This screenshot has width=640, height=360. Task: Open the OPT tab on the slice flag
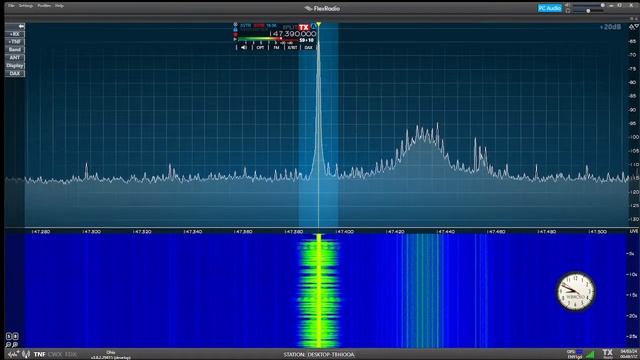[x=260, y=48]
